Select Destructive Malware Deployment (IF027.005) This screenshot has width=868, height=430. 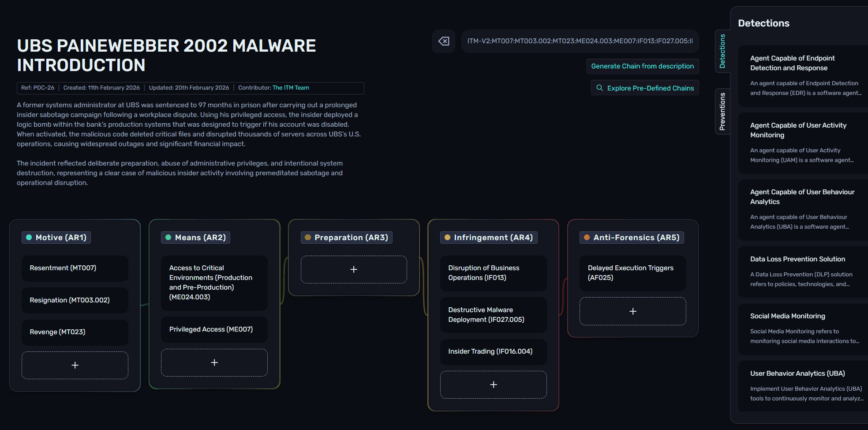pos(493,315)
